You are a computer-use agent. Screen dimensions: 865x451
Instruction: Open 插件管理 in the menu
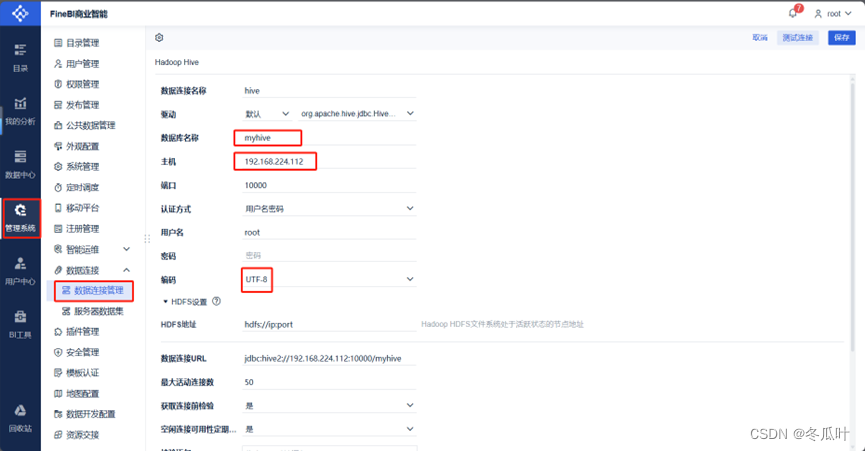pyautogui.click(x=77, y=332)
